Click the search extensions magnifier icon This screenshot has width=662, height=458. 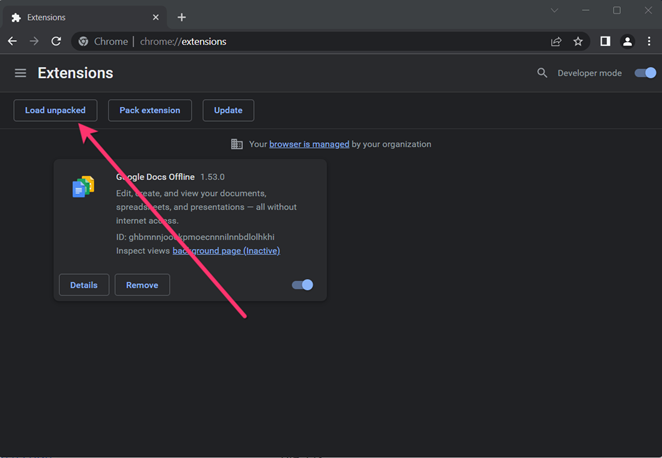[542, 73]
